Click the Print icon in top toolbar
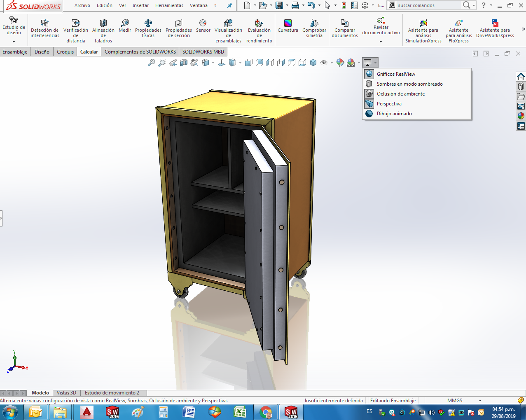 (295, 5)
